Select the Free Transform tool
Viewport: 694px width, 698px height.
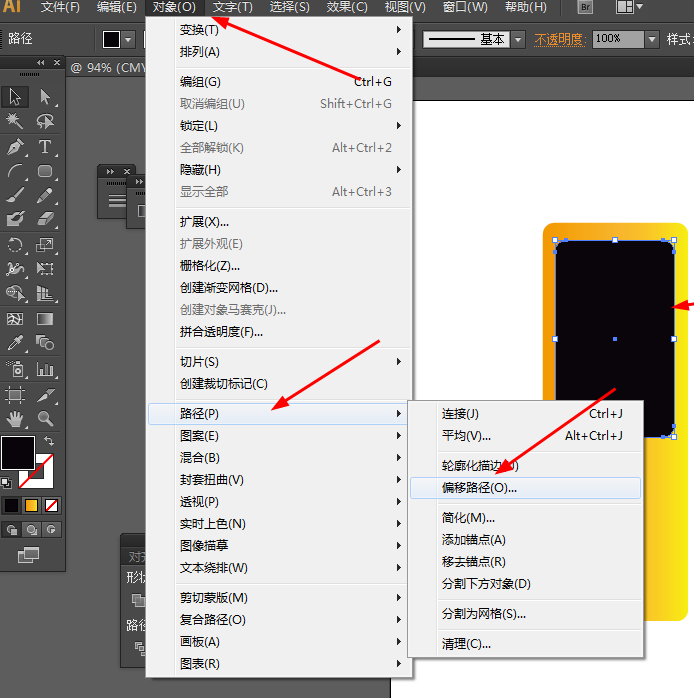45,268
